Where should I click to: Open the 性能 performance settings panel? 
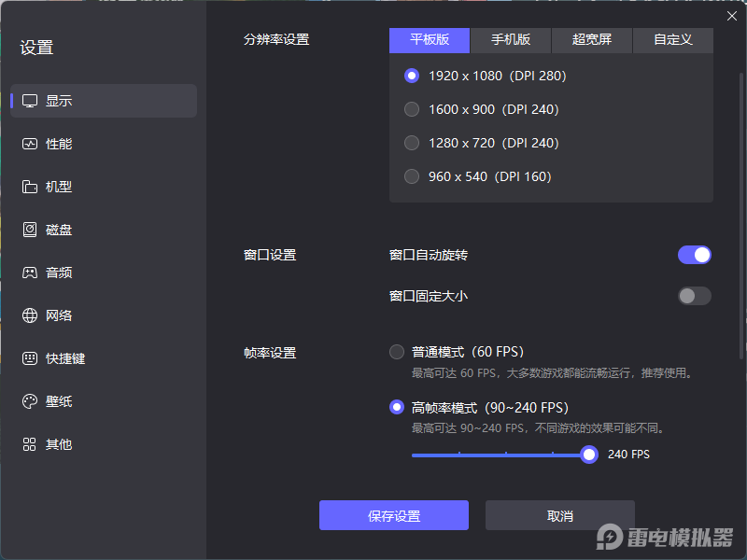coord(58,144)
